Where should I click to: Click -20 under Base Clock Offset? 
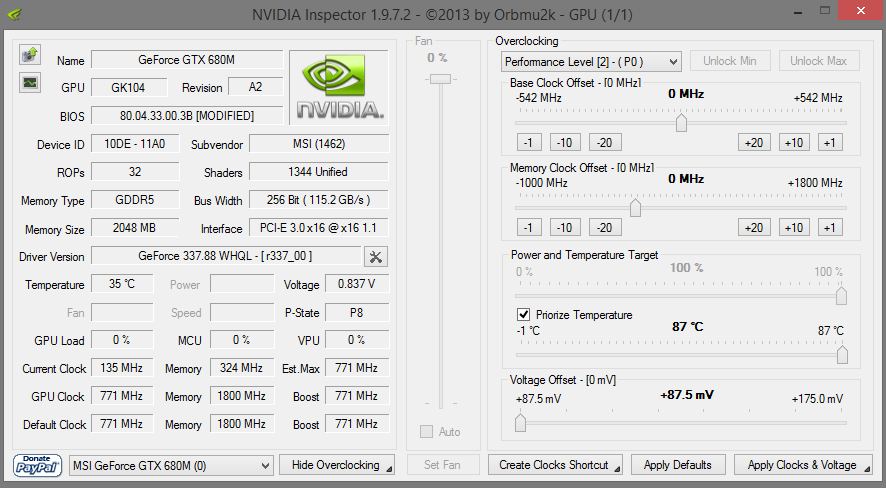tap(605, 142)
